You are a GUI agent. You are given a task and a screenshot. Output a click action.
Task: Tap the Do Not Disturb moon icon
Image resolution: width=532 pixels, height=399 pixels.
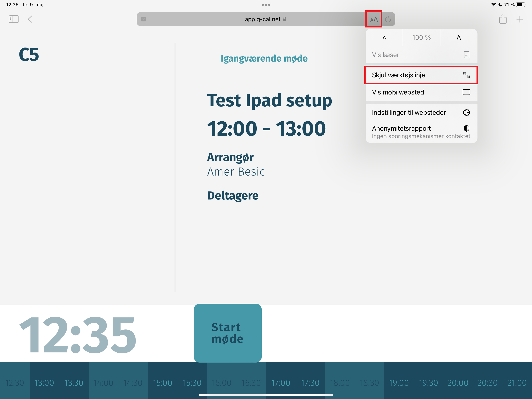point(500,4)
